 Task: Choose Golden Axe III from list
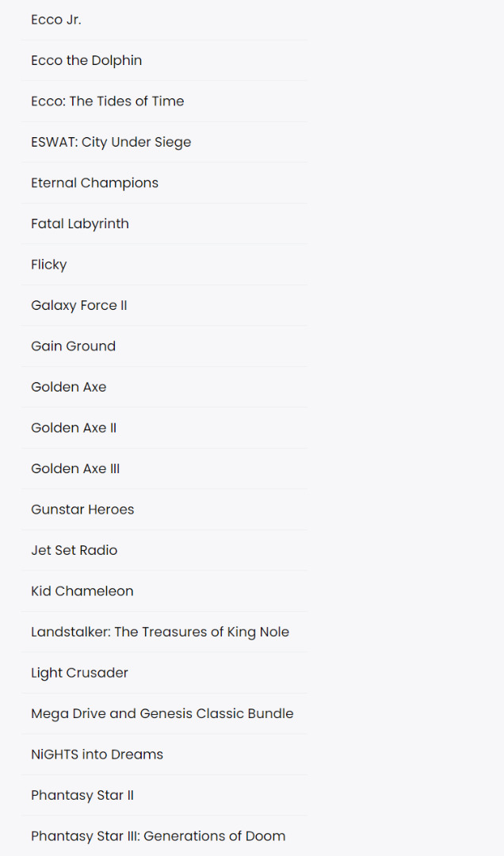point(75,468)
